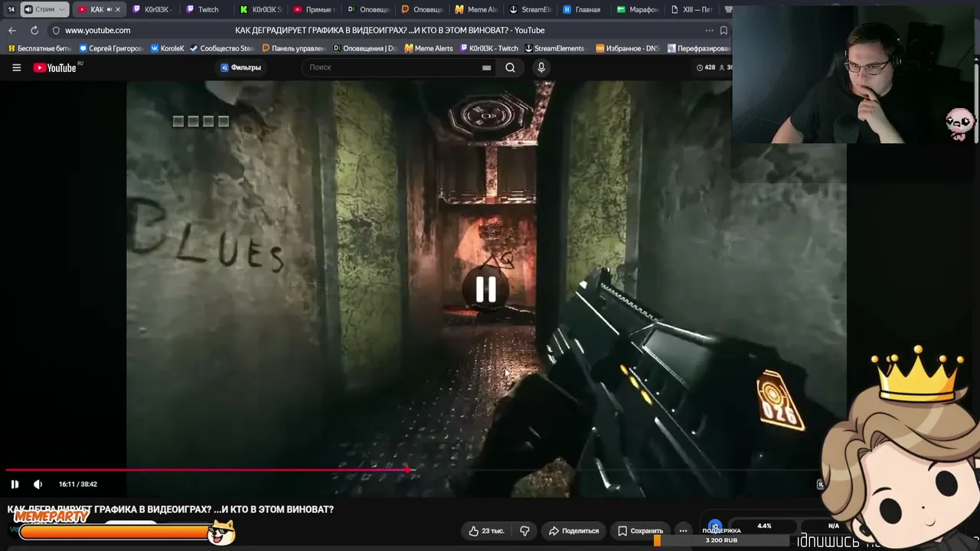Save the video with Сохранить
The height and width of the screenshot is (551, 980).
[641, 530]
